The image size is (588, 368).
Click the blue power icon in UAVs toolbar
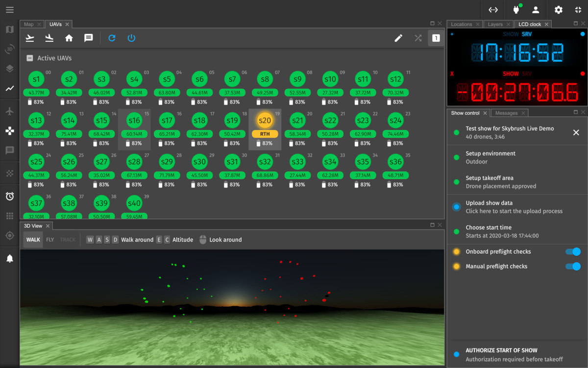pyautogui.click(x=131, y=38)
